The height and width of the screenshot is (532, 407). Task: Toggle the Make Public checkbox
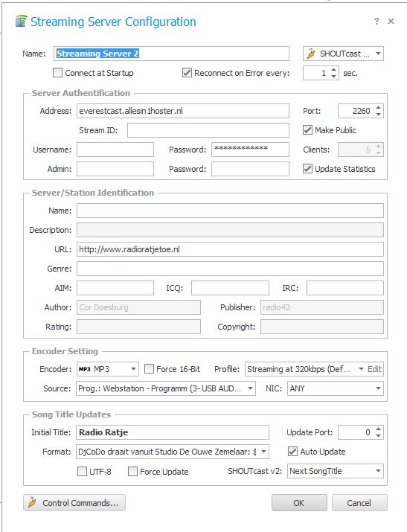(307, 130)
